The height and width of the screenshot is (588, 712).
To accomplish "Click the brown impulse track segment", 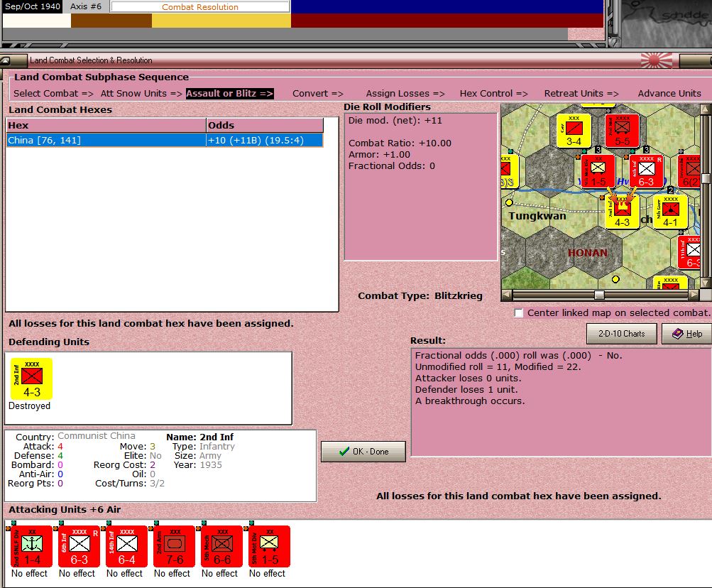I will click(111, 21).
